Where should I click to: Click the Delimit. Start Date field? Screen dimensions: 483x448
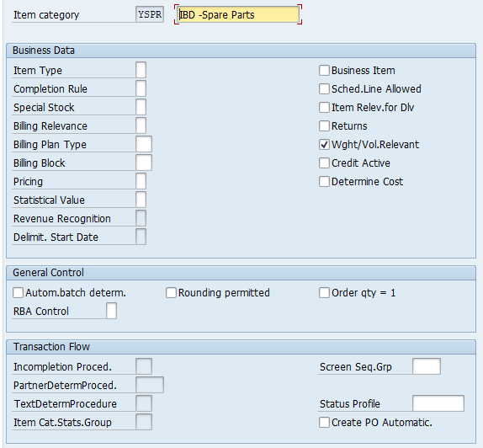(x=141, y=237)
